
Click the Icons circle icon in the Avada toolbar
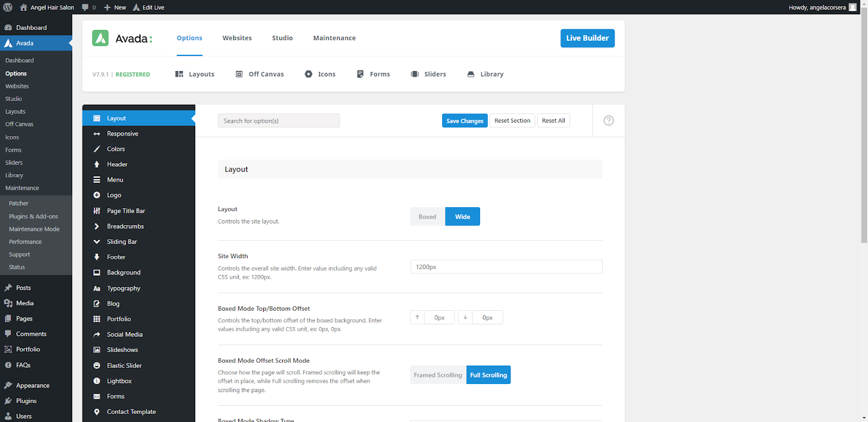309,74
